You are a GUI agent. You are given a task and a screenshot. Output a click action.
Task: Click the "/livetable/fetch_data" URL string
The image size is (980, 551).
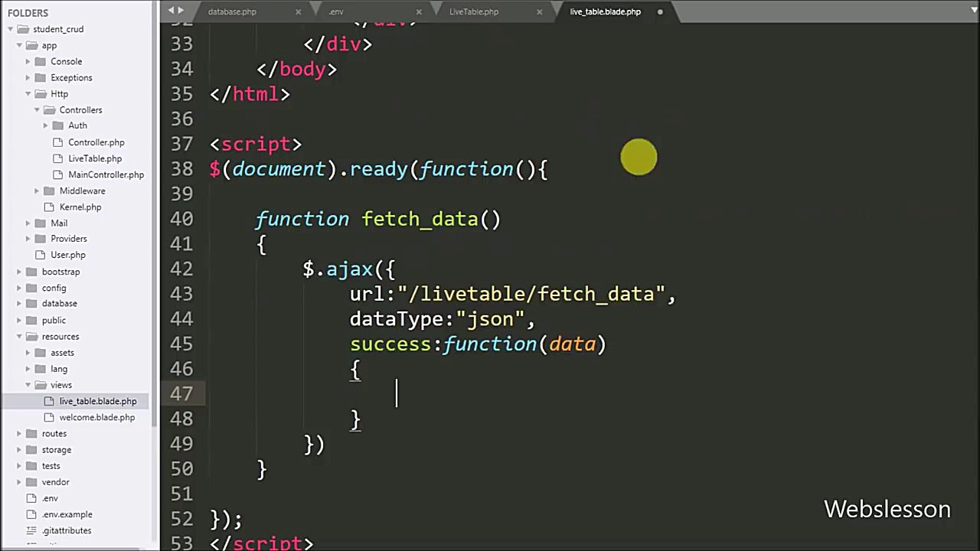[531, 295]
